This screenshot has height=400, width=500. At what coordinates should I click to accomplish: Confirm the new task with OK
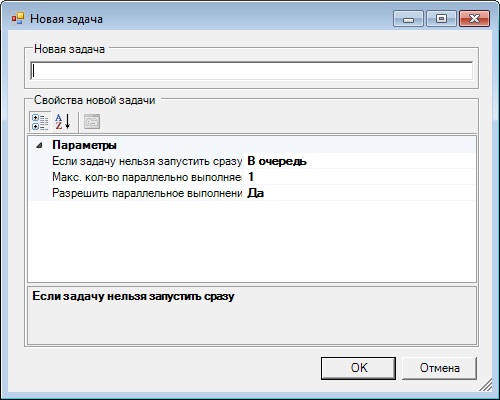click(358, 368)
